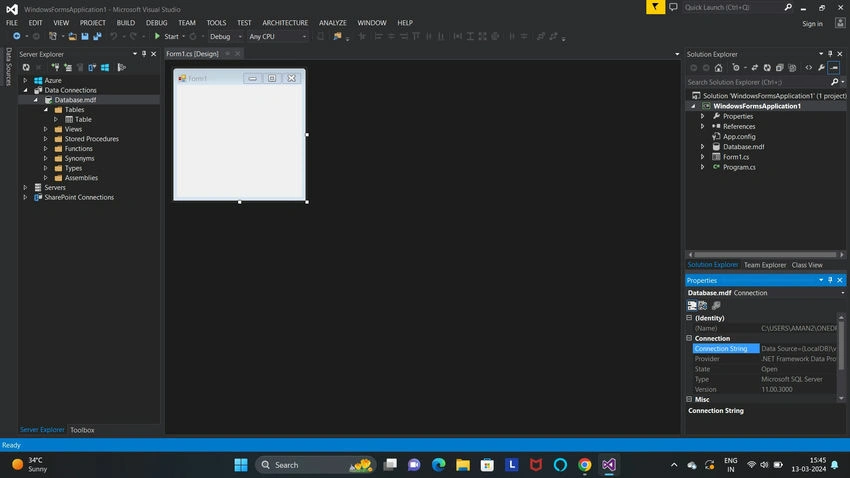Image resolution: width=850 pixels, height=478 pixels.
Task: Click the Start debugging button
Action: 166,36
